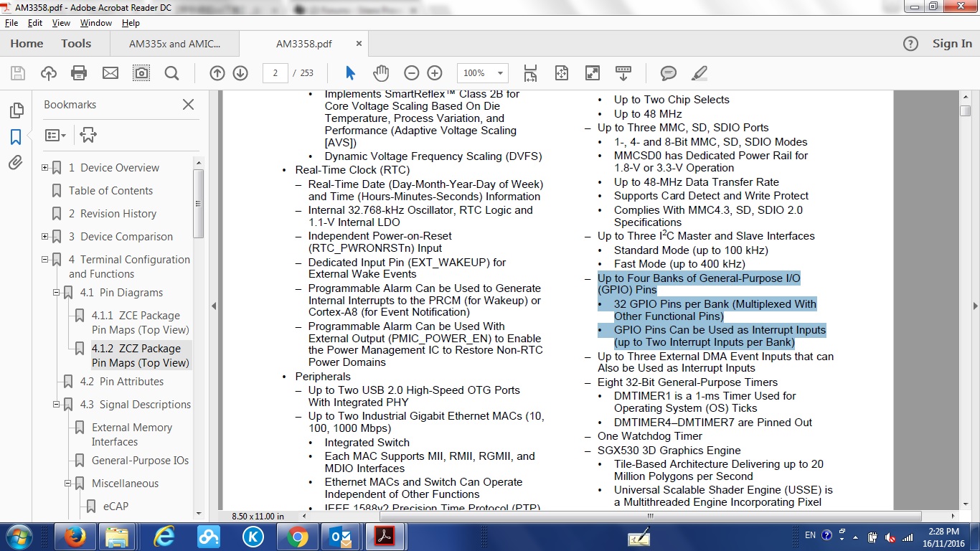Image resolution: width=980 pixels, height=551 pixels.
Task: Switch to AM335x and AMIC document tab
Action: tap(174, 44)
